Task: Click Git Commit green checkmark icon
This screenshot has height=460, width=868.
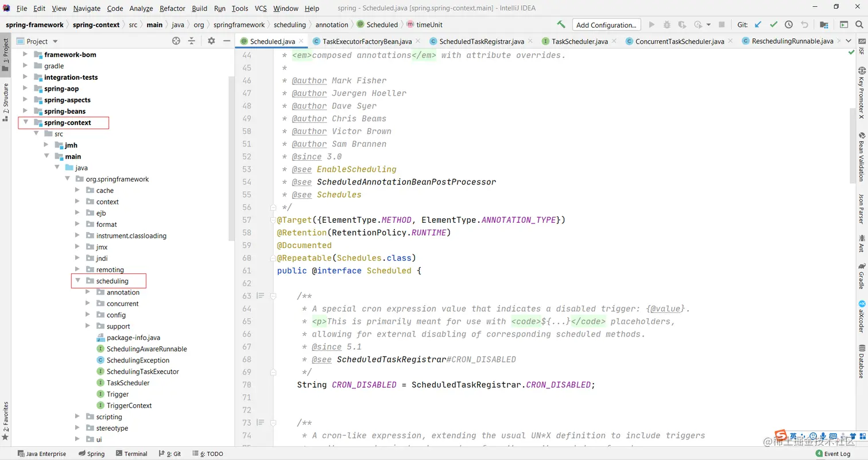Action: (x=774, y=25)
